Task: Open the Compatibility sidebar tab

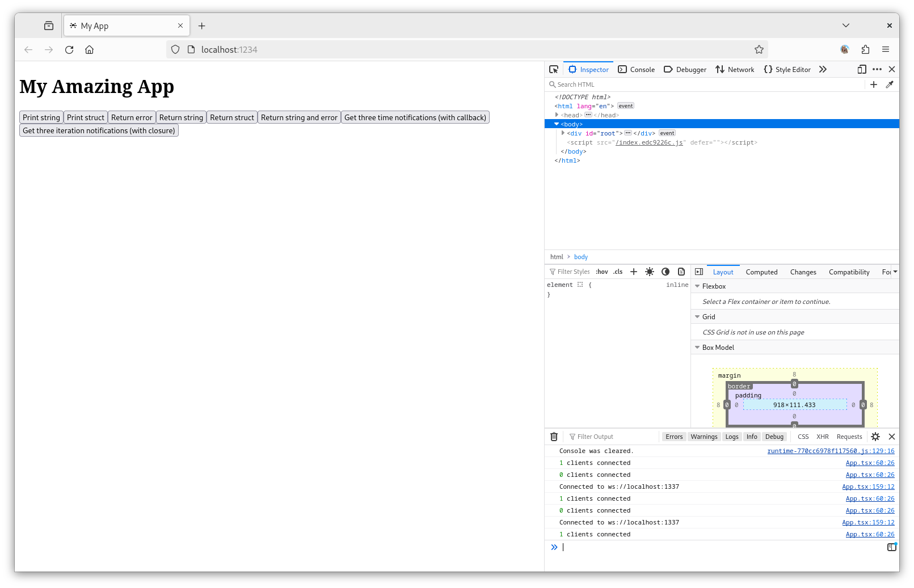Action: [849, 272]
